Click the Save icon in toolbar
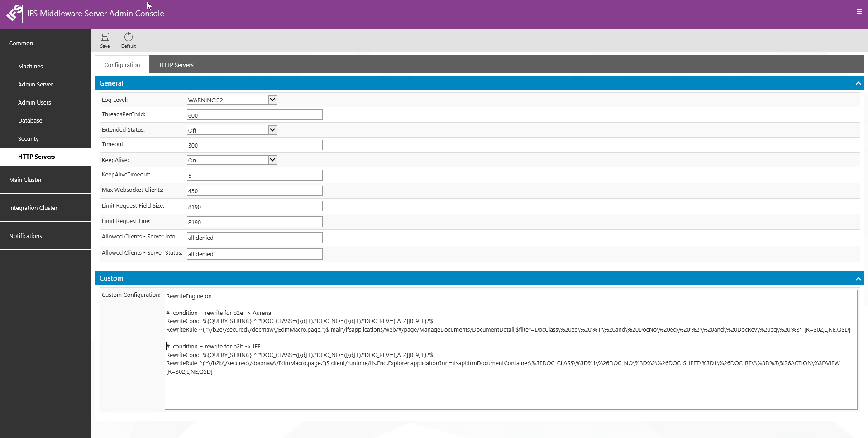Image resolution: width=868 pixels, height=438 pixels. [105, 40]
